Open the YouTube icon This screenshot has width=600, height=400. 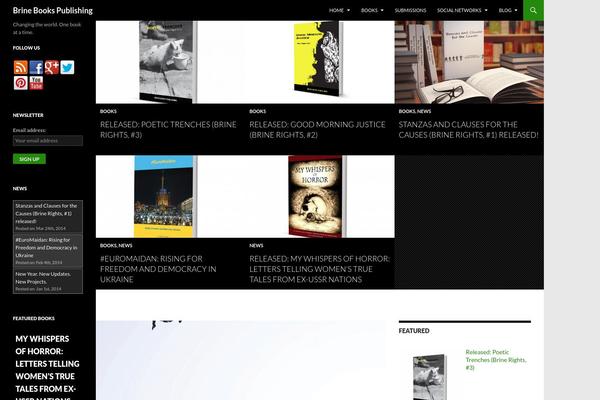pos(36,83)
